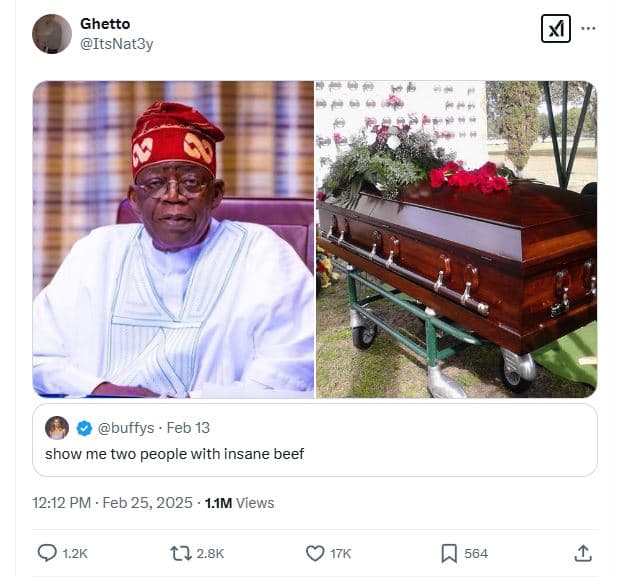Screen dimensions: 618x577
Task: Open the @ItsNat3y handle link
Action: pos(116,44)
